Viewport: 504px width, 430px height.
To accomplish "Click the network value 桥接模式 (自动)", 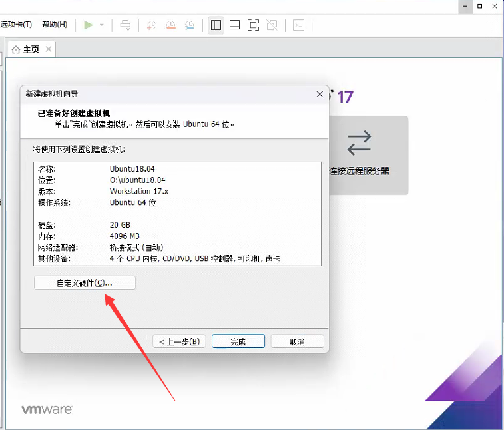I will 136,248.
